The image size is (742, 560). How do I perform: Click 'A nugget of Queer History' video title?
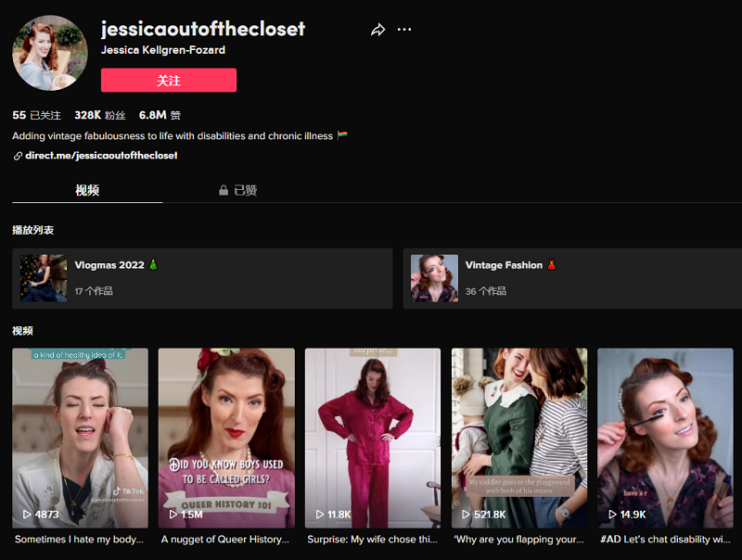point(225,539)
